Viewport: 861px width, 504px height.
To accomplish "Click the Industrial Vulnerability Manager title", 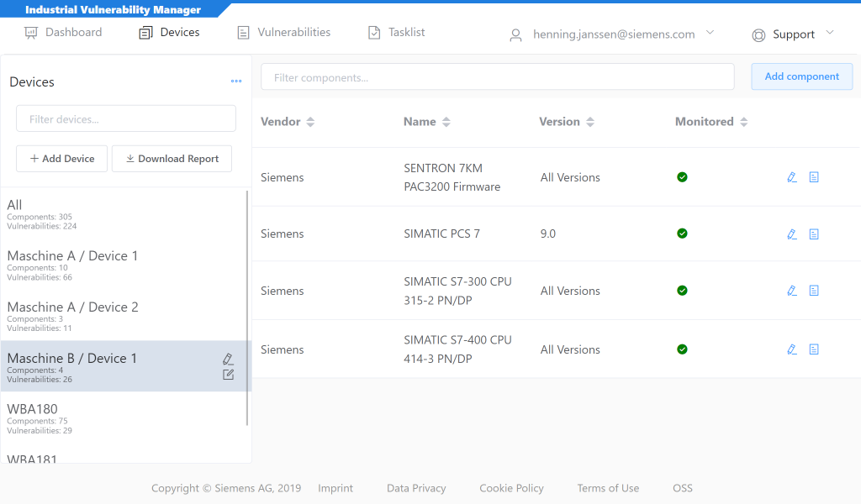I will [x=114, y=9].
